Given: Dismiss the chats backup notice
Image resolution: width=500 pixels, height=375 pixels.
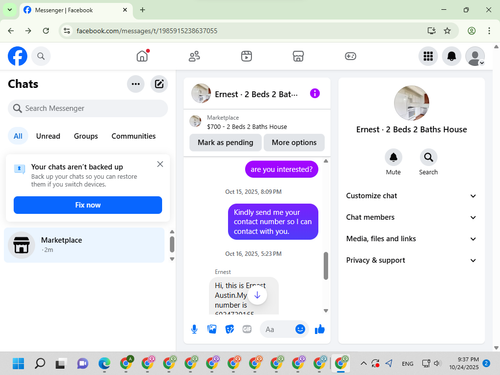Looking at the screenshot, I should pyautogui.click(x=160, y=164).
